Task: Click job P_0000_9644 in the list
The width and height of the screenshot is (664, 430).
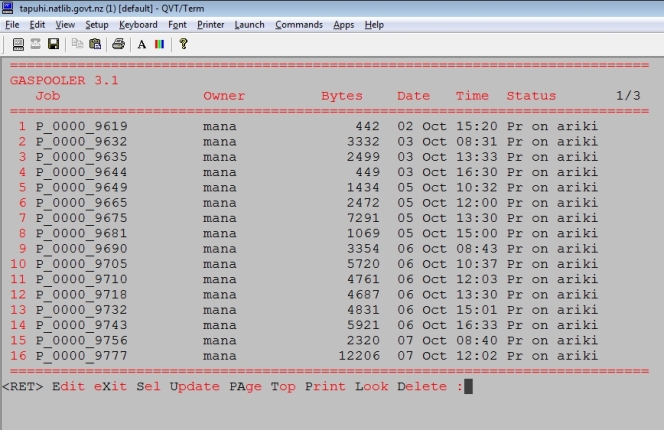Action: (x=81, y=172)
